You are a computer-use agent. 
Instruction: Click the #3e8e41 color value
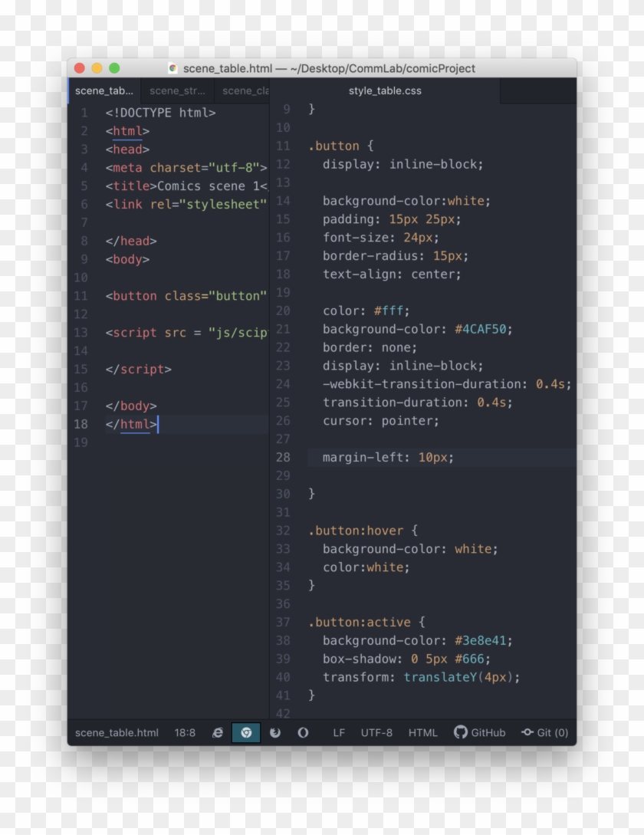tap(482, 640)
